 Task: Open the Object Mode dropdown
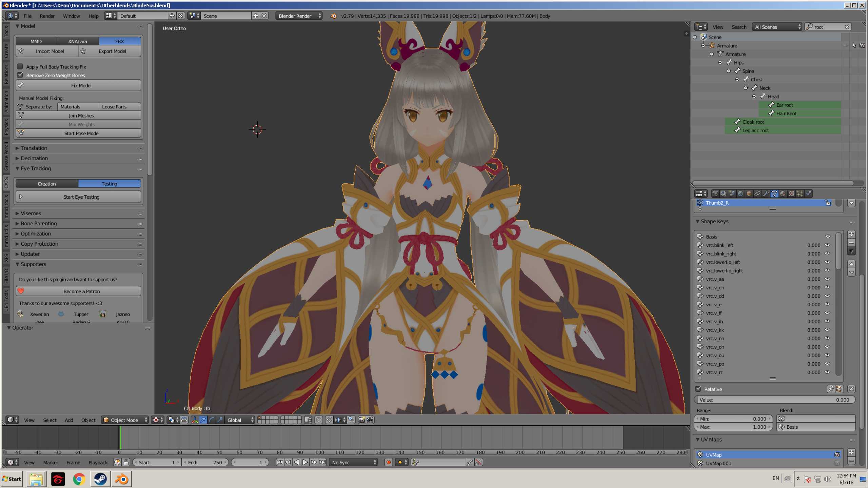[x=125, y=420]
